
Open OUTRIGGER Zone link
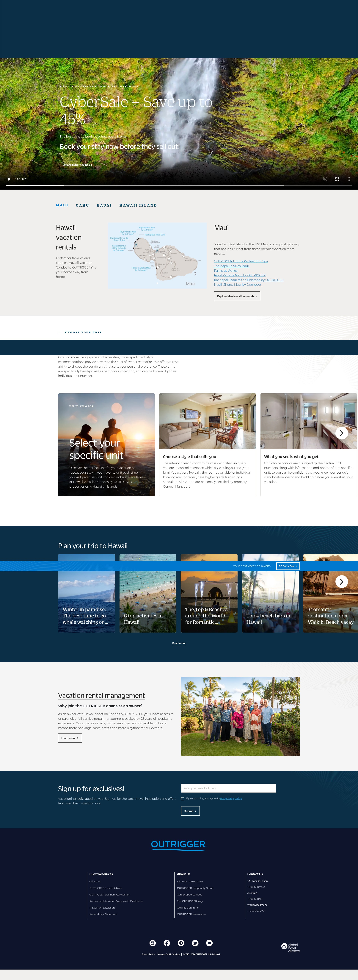click(188, 907)
